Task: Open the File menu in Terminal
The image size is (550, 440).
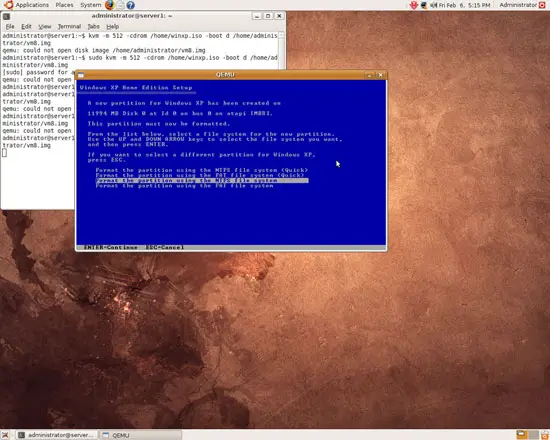Action: (10, 26)
